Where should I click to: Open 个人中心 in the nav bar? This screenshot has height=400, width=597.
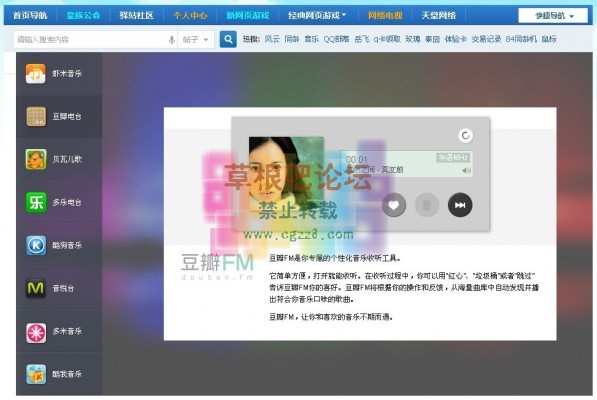coord(190,16)
